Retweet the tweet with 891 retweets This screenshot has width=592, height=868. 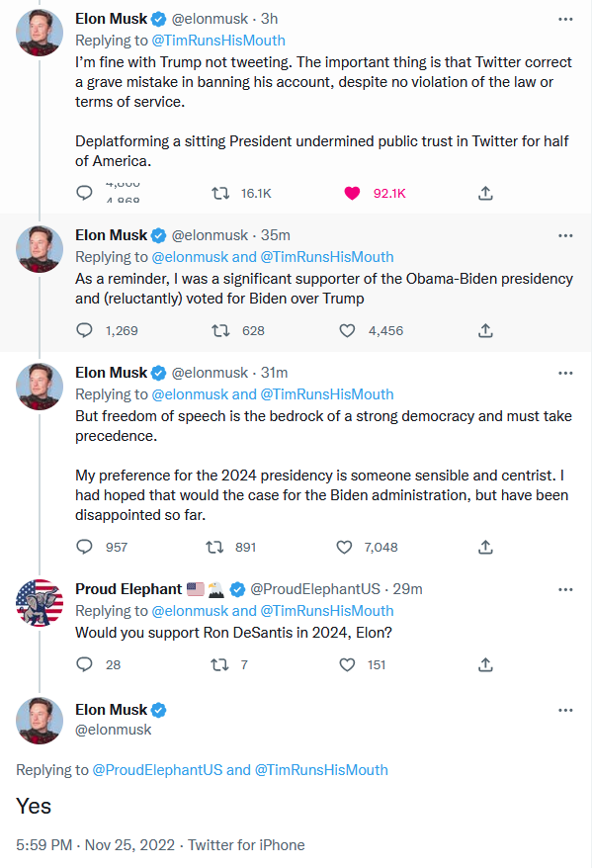tap(214, 547)
